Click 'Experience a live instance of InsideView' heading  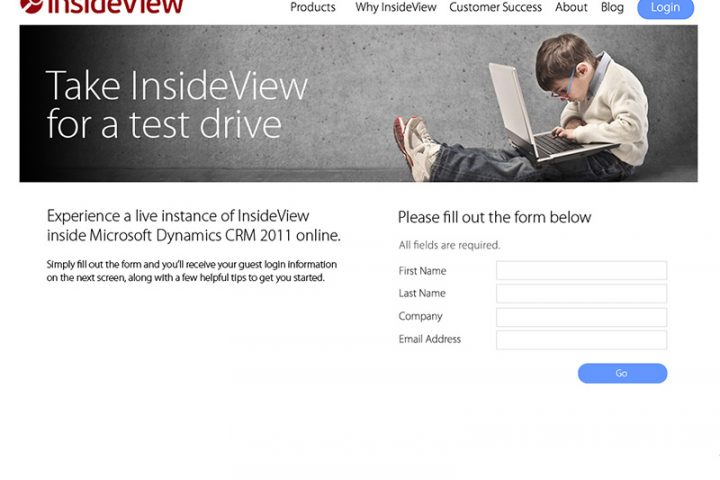coord(193,226)
